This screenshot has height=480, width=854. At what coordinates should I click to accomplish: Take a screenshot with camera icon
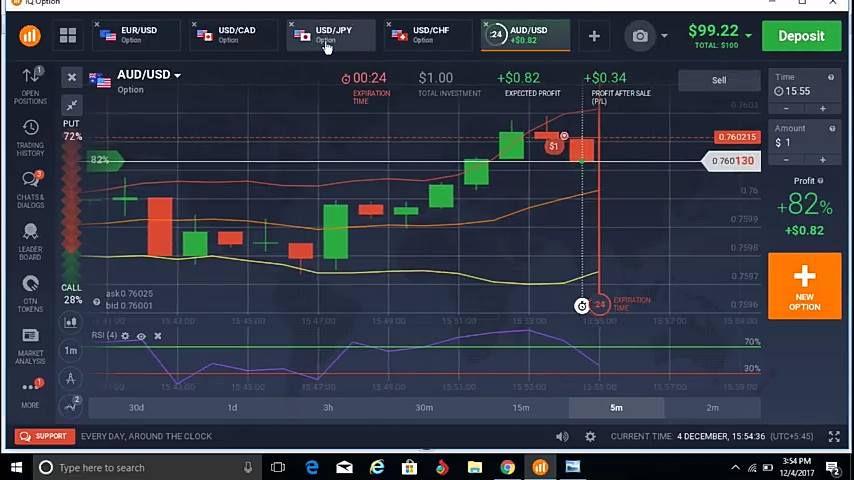point(640,36)
